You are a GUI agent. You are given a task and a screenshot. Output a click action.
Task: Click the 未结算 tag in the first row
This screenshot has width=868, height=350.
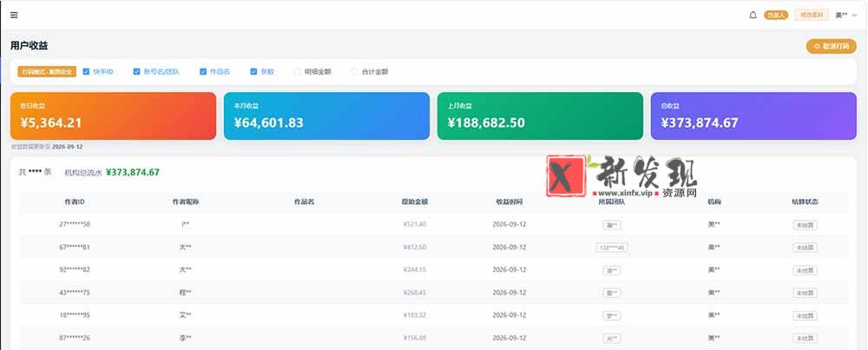coord(805,225)
